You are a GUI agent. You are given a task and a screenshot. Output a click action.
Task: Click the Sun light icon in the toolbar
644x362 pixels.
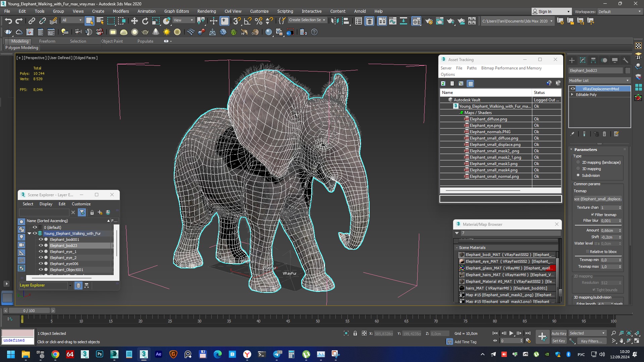(x=167, y=32)
